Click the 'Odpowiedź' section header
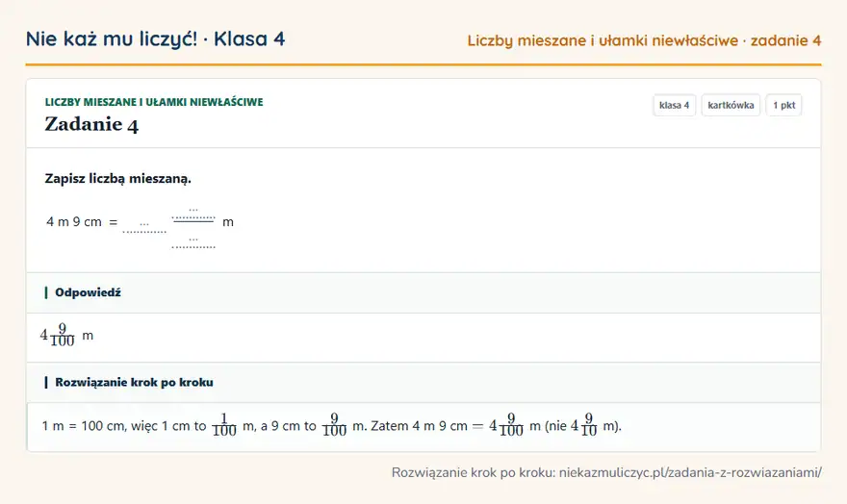Viewport: 847px width, 504px height. click(88, 292)
